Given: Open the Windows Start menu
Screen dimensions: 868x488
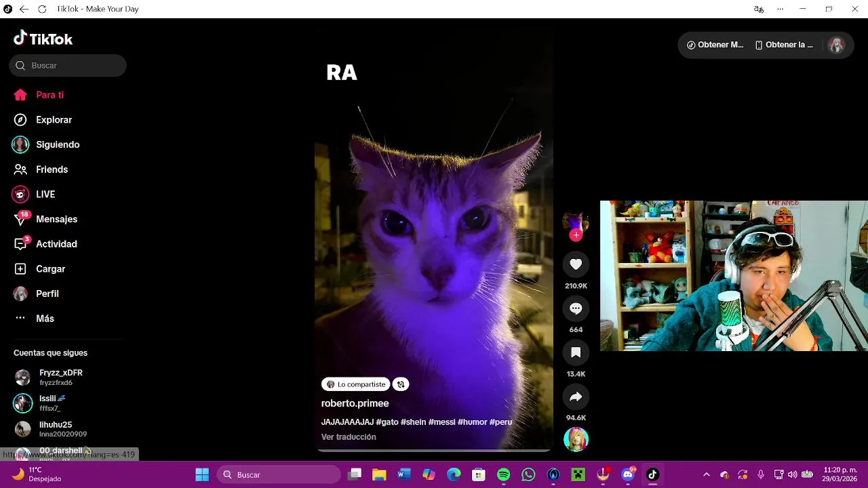Looking at the screenshot, I should click(202, 474).
